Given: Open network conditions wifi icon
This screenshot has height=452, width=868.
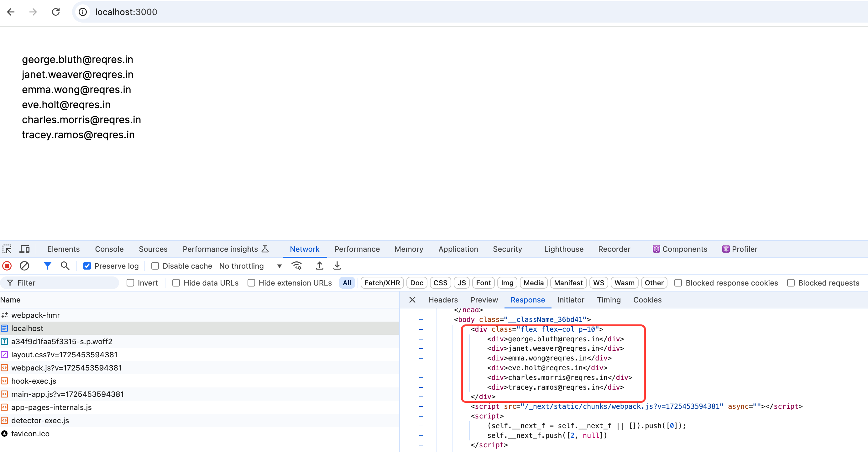Looking at the screenshot, I should pos(296,266).
